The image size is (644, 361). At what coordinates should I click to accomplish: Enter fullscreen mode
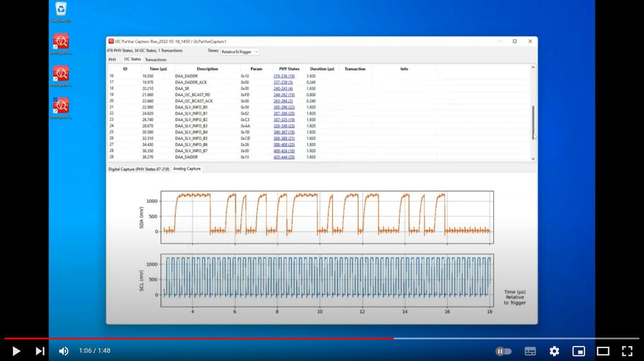[x=627, y=351]
